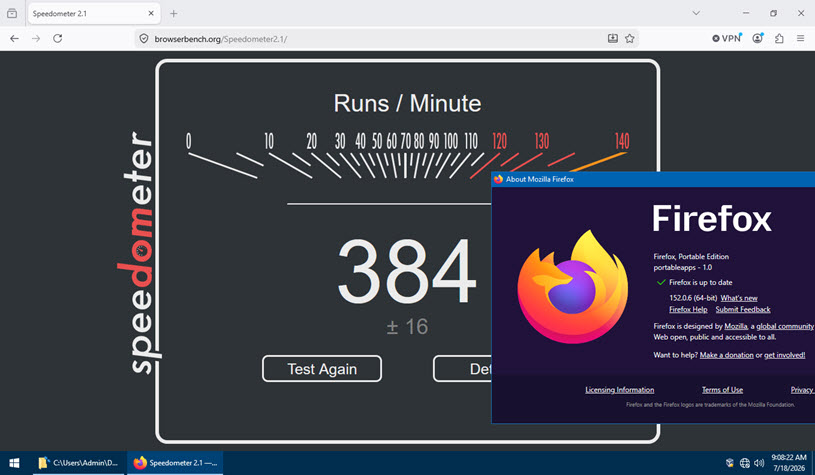The width and height of the screenshot is (815, 475).
Task: Open the Mozilla link in About dialog
Action: tap(736, 326)
